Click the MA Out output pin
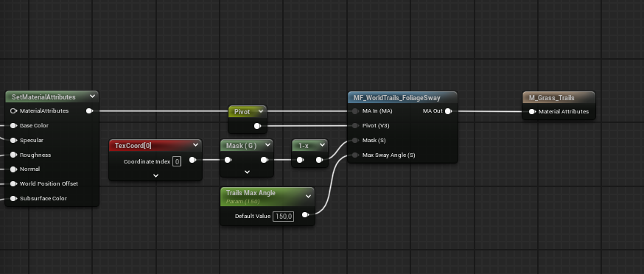Viewport: 644px width, 274px height. coord(449,111)
